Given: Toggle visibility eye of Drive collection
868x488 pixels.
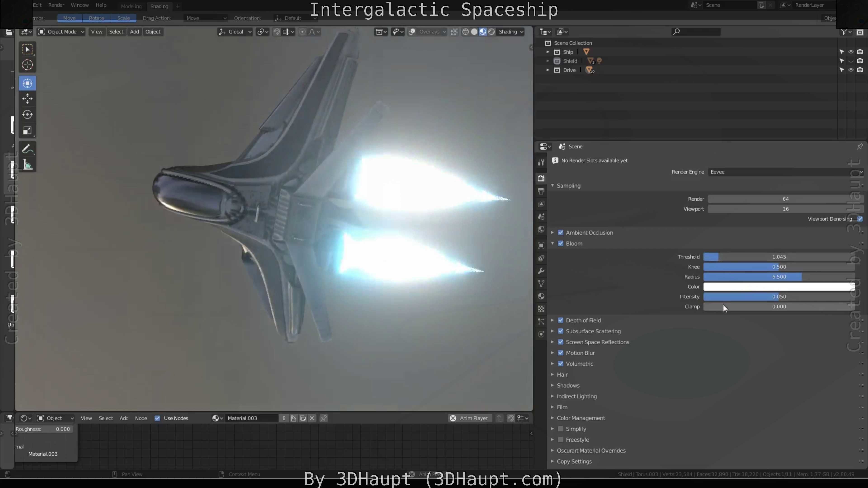Looking at the screenshot, I should 851,70.
